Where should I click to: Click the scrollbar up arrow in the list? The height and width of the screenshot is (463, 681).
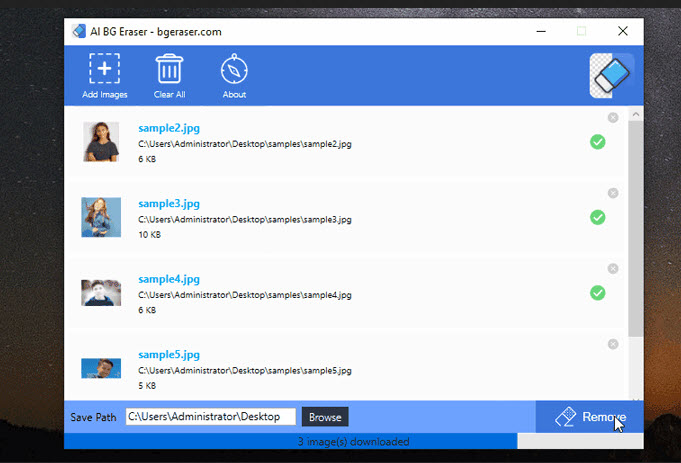(636, 114)
